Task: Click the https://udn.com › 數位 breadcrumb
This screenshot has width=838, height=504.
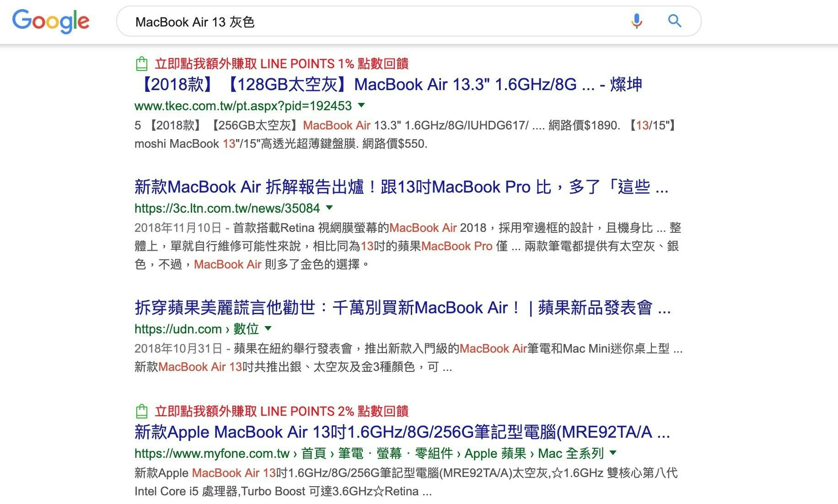Action: tap(197, 329)
